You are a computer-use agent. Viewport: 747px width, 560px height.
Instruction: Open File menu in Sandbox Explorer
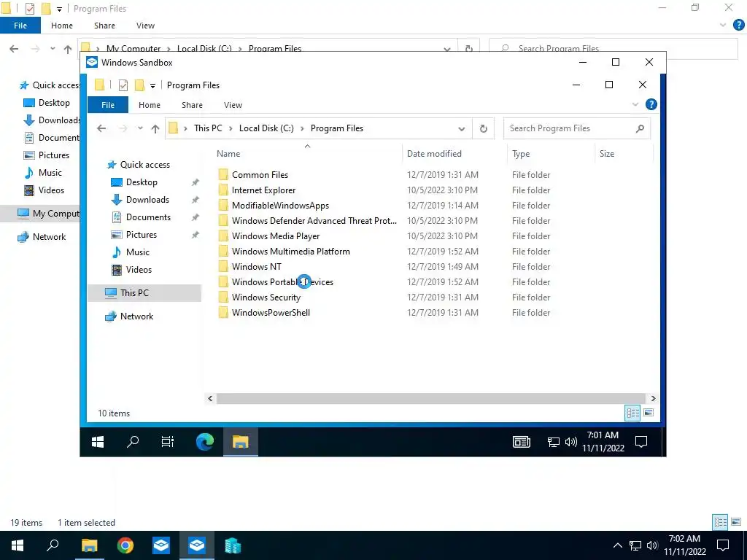coord(108,105)
